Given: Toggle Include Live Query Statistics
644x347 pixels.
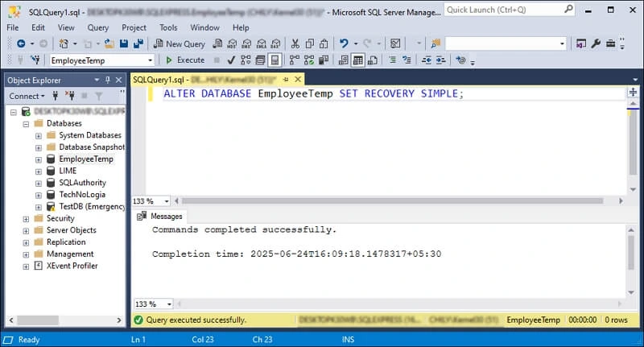Looking at the screenshot, I should pyautogui.click(x=309, y=60).
